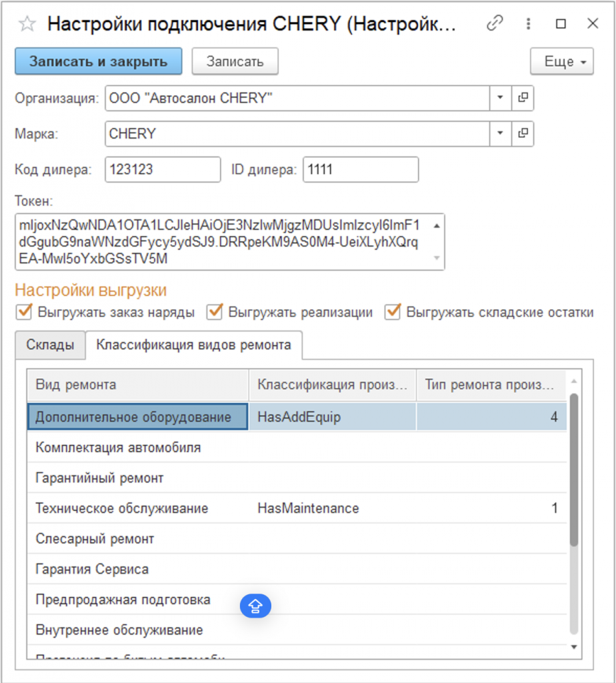Sort by Вид ремонта column header
616x683 pixels.
click(137, 385)
